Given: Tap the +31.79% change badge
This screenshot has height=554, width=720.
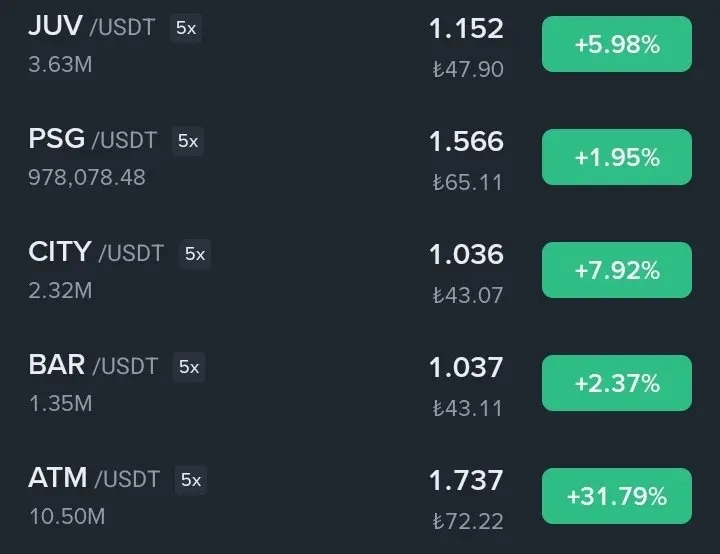Looking at the screenshot, I should pyautogui.click(x=617, y=496).
